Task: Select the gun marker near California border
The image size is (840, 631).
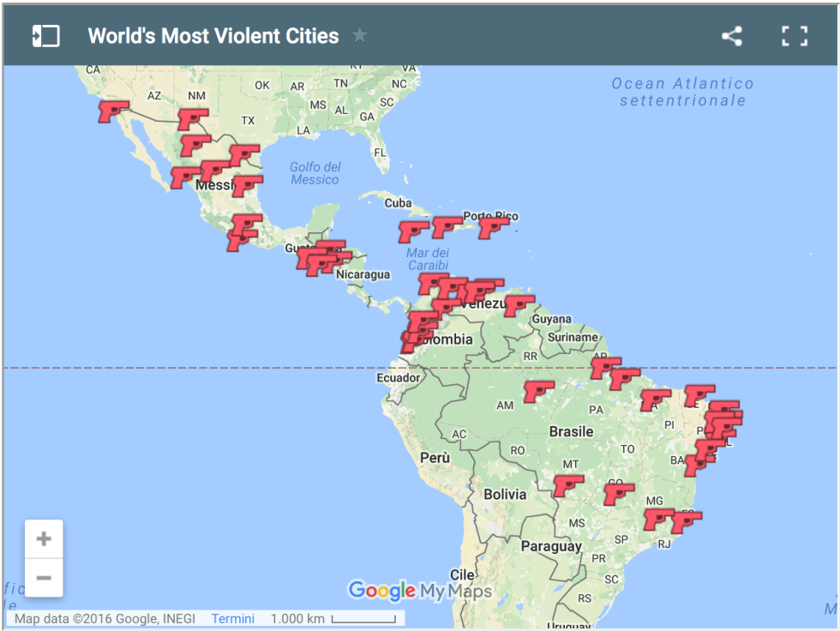Action: click(112, 111)
